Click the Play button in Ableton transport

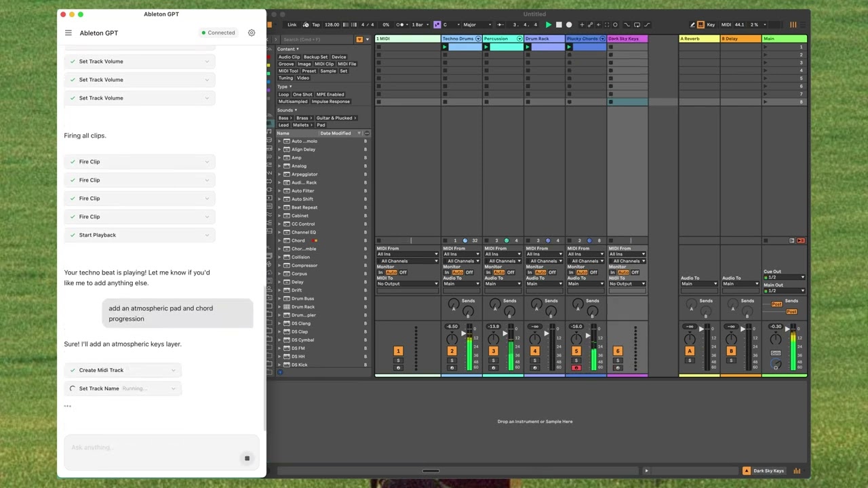tap(548, 25)
